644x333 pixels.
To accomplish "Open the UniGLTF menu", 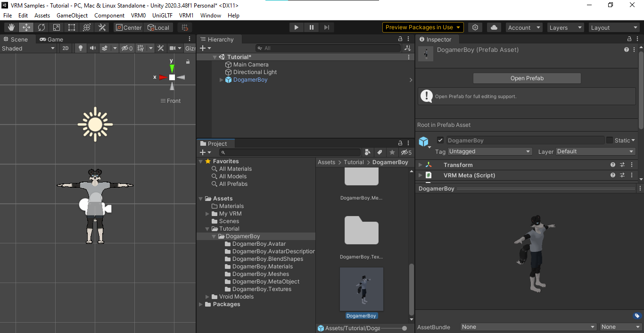I will (x=163, y=16).
